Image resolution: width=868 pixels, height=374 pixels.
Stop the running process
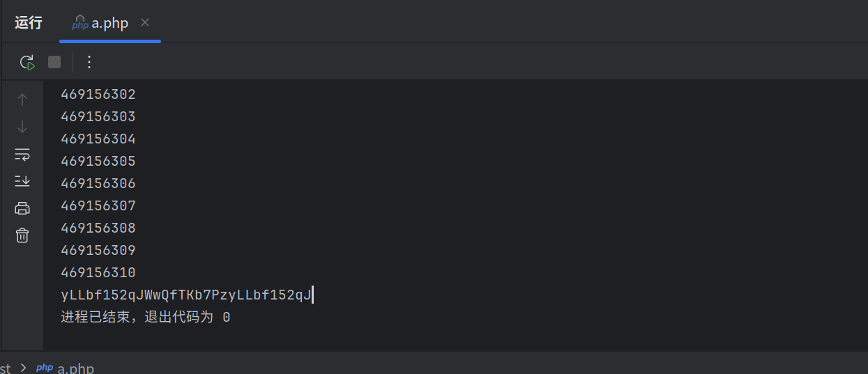pos(54,63)
